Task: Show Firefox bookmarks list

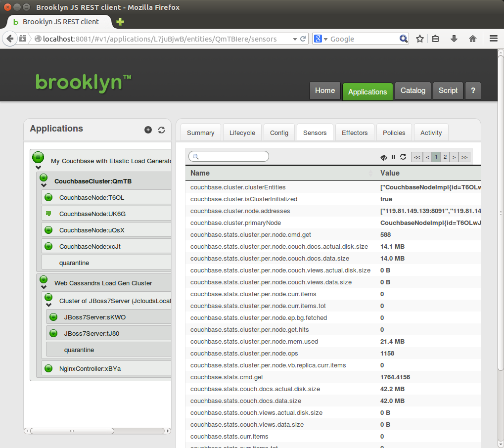Action: [x=435, y=39]
